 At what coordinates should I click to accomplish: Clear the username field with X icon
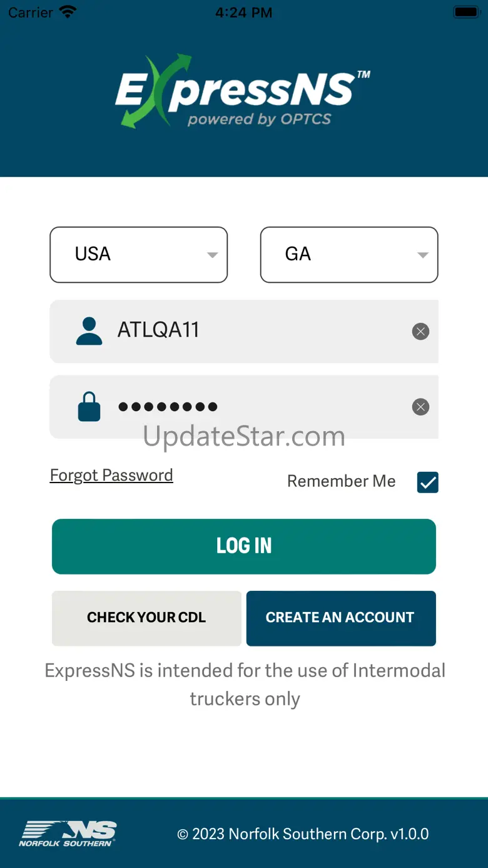(420, 331)
